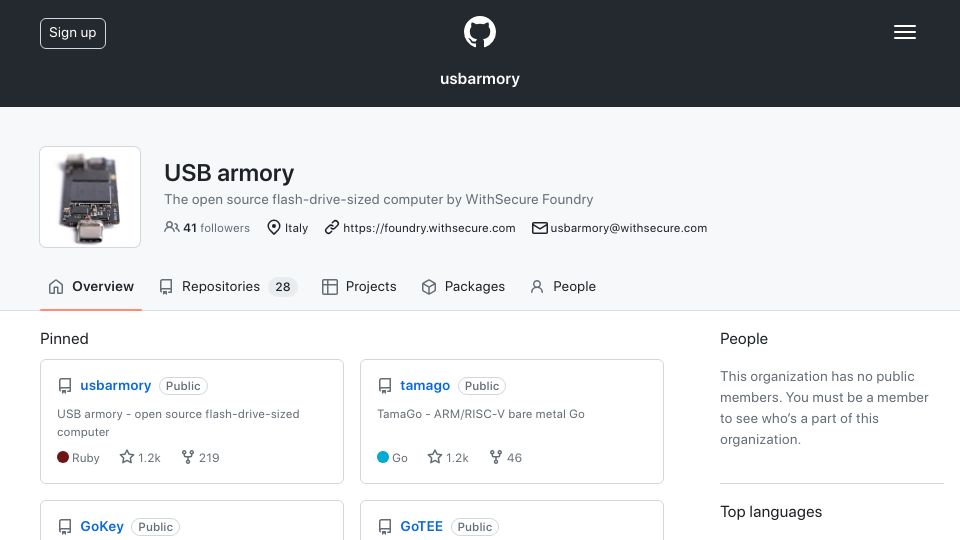Select the Overview tab
Screen dimensions: 960x540
[x=91, y=287]
